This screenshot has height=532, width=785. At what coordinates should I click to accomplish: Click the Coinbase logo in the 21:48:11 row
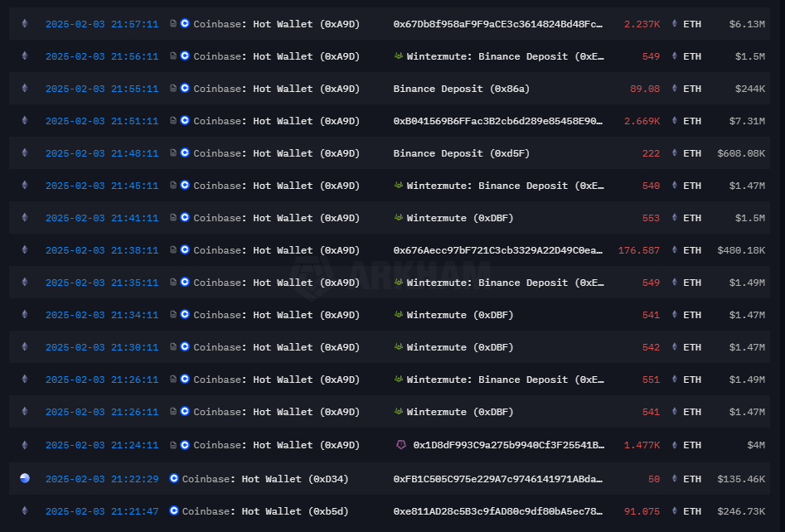point(185,153)
